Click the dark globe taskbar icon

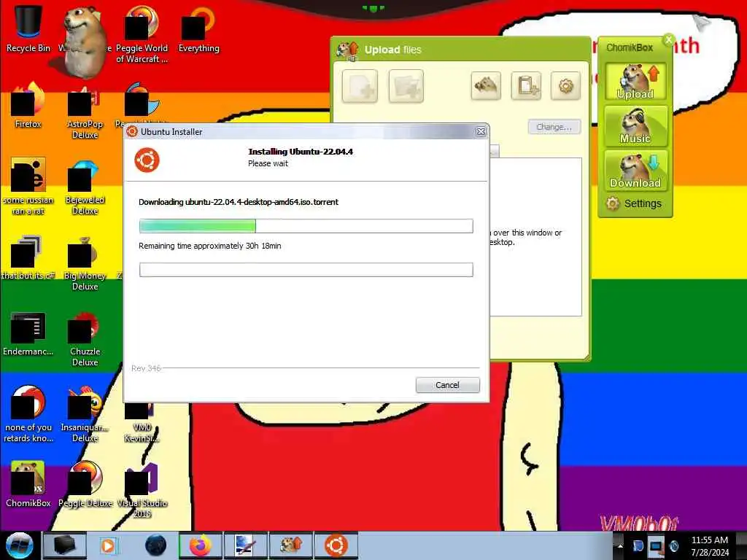pyautogui.click(x=155, y=545)
